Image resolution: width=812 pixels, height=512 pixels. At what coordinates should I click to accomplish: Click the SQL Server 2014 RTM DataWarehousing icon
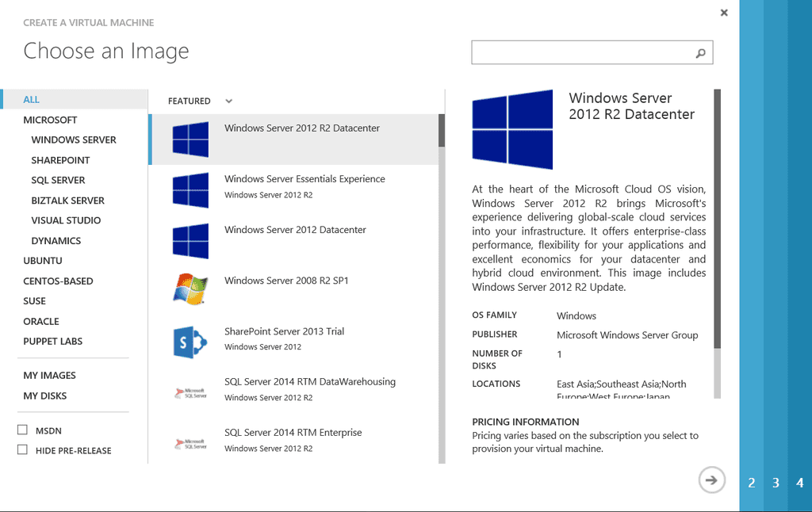[x=190, y=393]
